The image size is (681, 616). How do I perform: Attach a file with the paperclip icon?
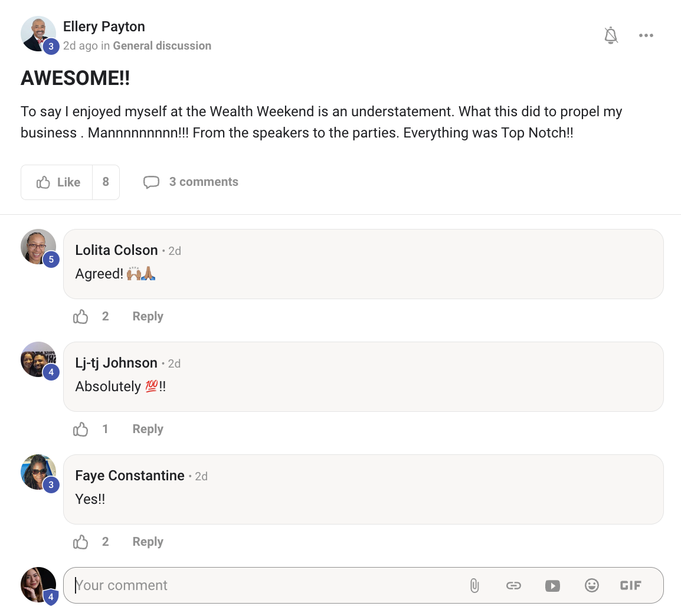[x=474, y=585]
